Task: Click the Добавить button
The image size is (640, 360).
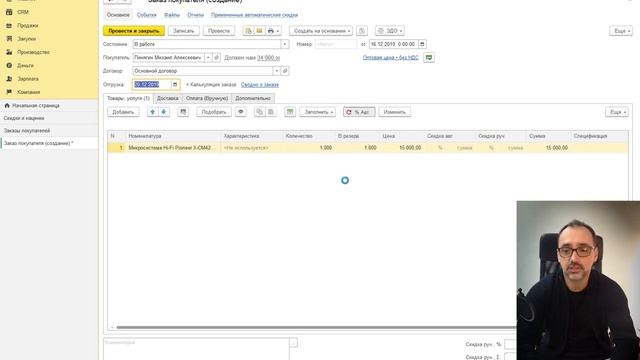Action: (x=123, y=112)
